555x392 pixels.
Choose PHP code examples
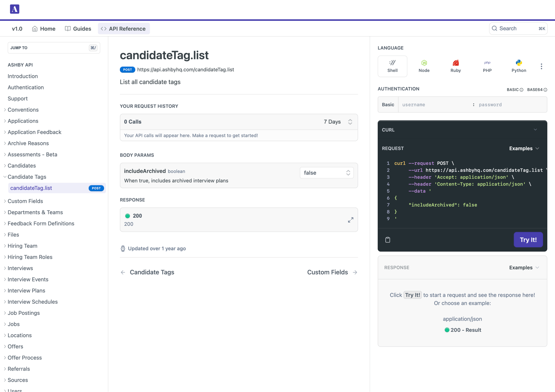487,66
